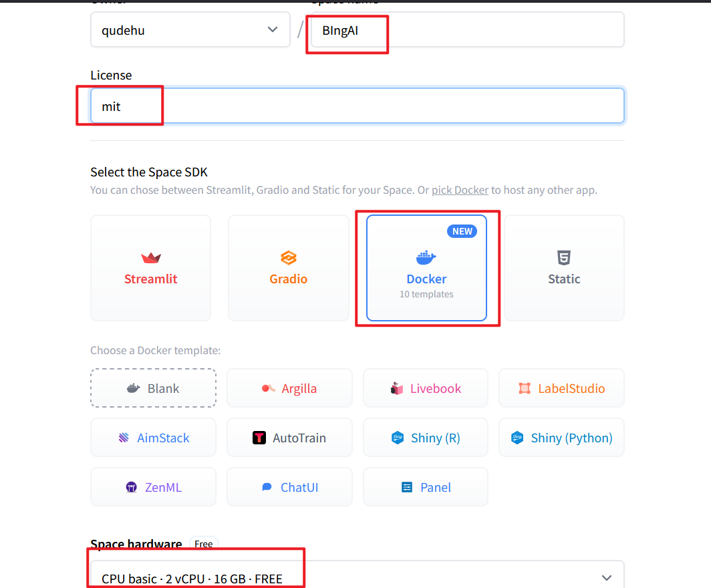Viewport: 711px width, 588px height.
Task: Choose the Shiny (R) template
Action: (x=425, y=437)
